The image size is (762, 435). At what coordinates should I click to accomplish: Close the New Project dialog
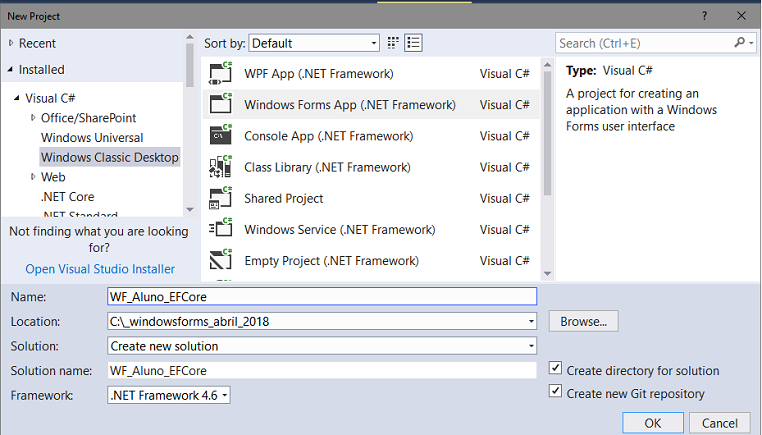pyautogui.click(x=741, y=16)
